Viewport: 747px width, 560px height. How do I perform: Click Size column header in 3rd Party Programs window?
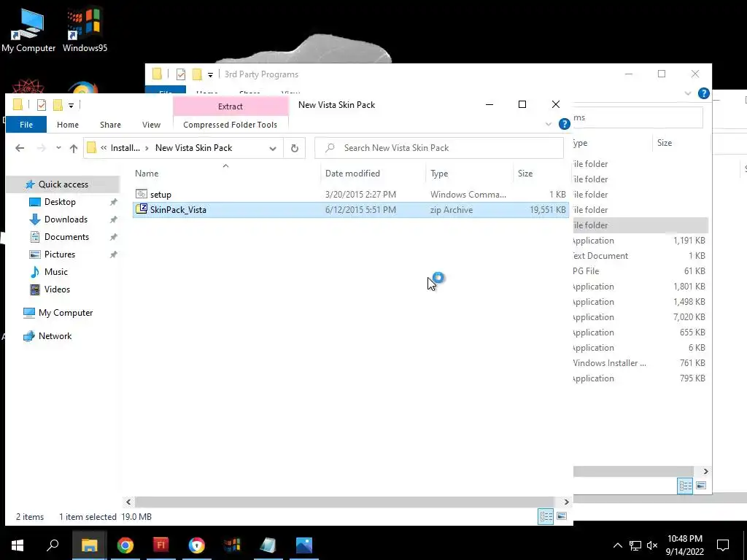point(665,143)
